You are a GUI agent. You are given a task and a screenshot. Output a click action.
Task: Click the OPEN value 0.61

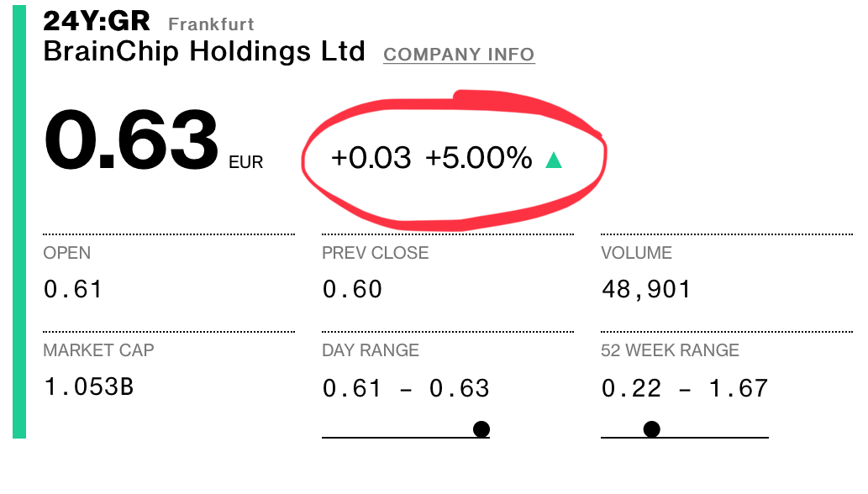(73, 290)
